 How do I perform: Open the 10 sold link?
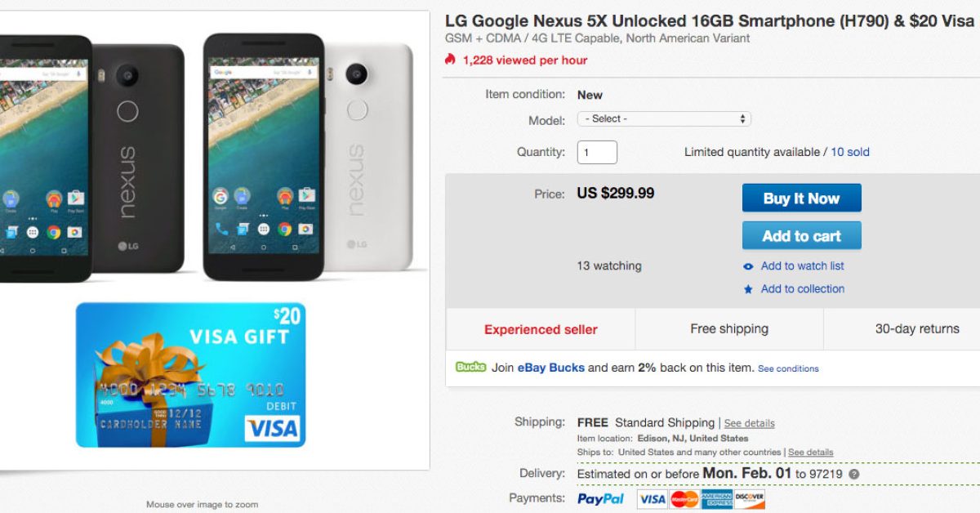coord(850,152)
